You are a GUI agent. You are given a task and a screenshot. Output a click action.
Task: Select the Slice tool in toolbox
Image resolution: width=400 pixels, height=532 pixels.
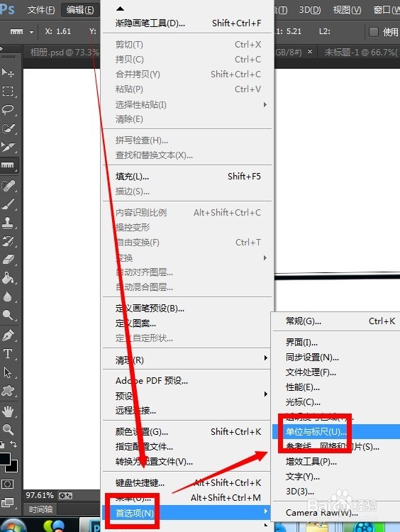tap(8, 147)
